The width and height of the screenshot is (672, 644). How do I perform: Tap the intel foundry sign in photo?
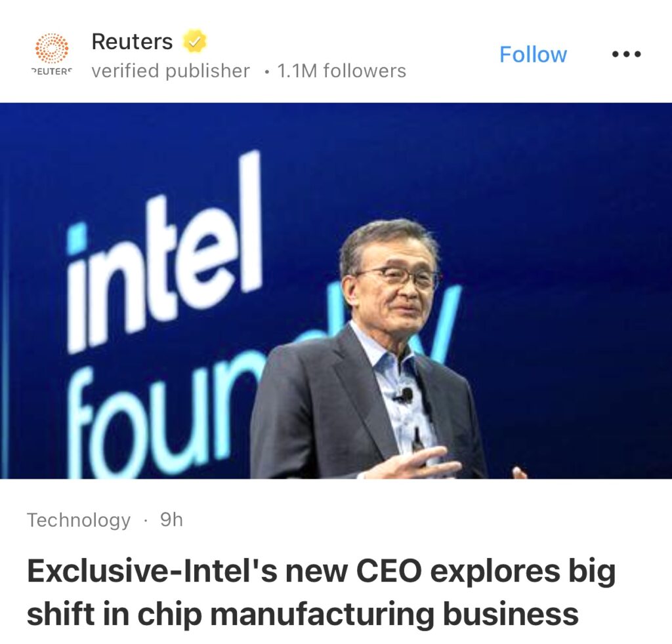(x=163, y=317)
